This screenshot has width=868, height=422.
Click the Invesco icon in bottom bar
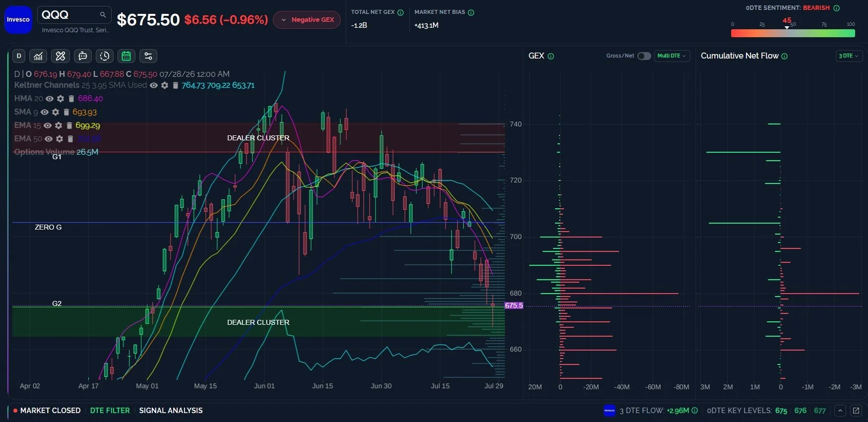[x=610, y=411]
